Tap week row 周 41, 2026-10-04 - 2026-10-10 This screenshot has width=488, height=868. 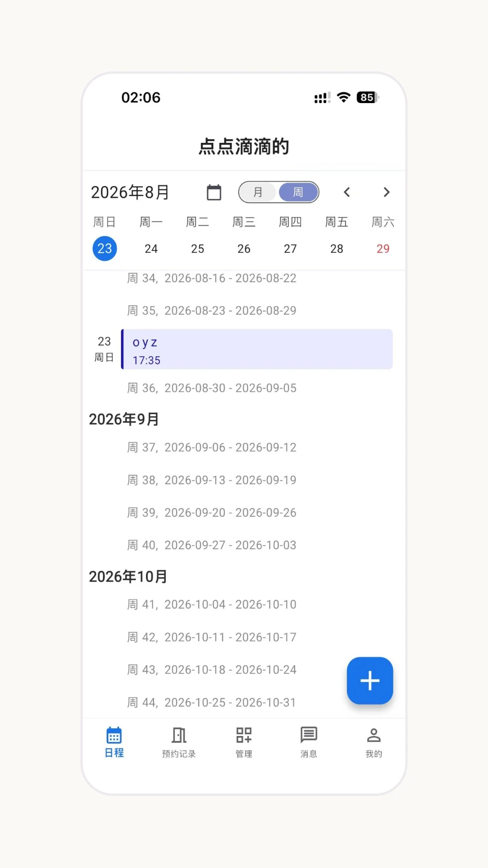pyautogui.click(x=211, y=604)
